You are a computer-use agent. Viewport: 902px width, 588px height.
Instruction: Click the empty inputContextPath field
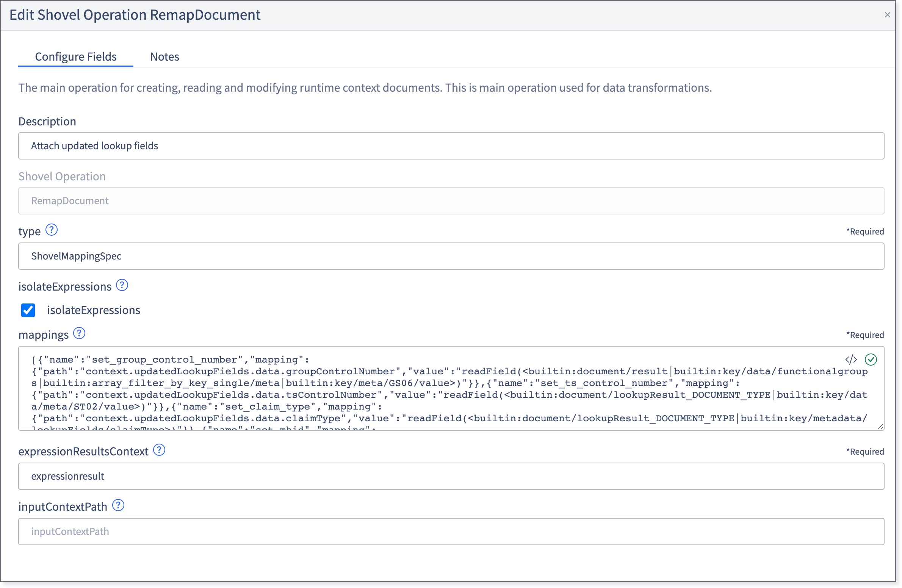pyautogui.click(x=451, y=532)
